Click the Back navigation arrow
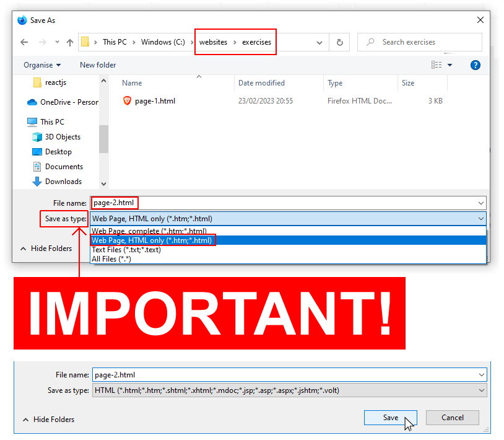This screenshot has height=440, width=504. pyautogui.click(x=24, y=42)
